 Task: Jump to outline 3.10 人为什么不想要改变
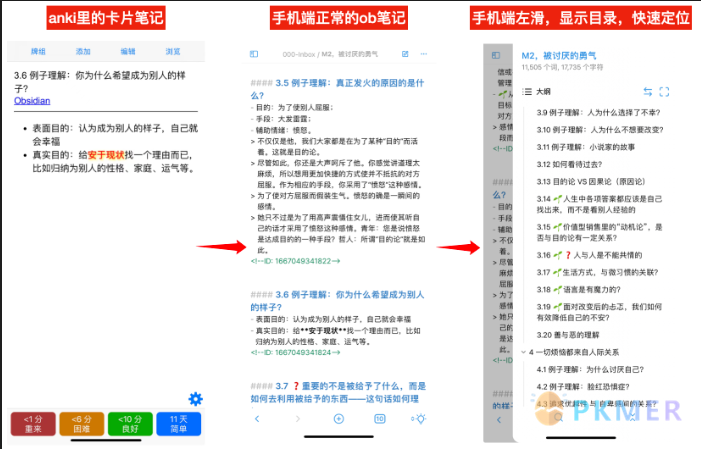pos(600,130)
